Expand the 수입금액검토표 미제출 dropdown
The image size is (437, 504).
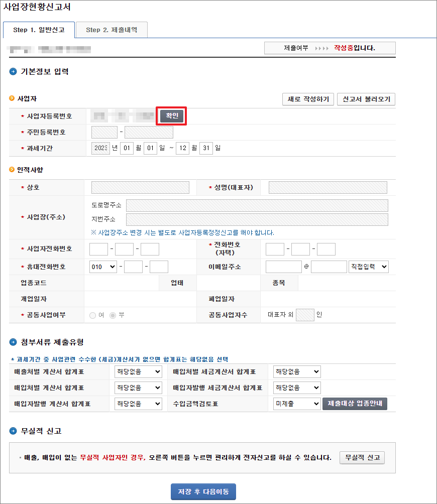[297, 404]
